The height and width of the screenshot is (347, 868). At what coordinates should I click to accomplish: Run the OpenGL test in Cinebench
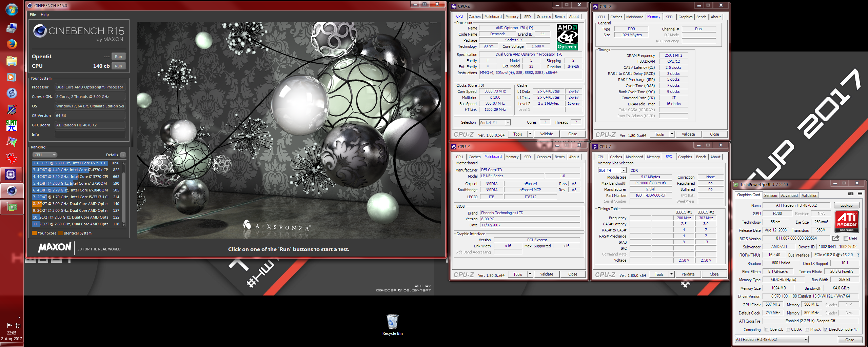tap(118, 57)
